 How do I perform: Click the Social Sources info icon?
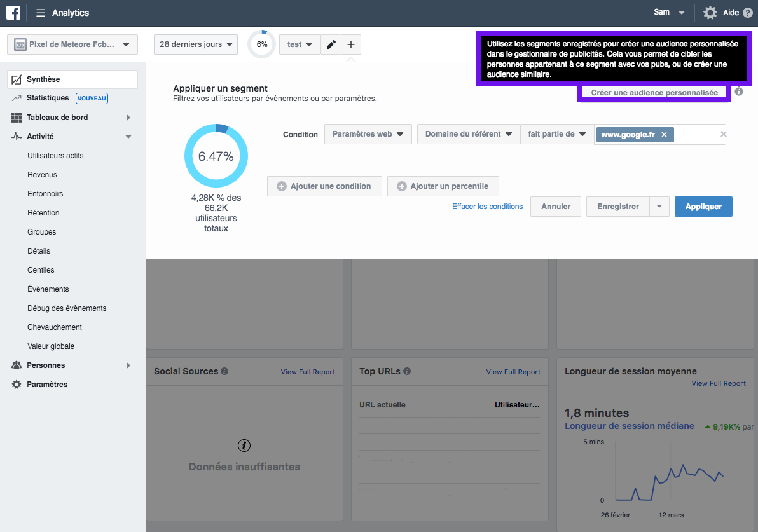pos(224,371)
